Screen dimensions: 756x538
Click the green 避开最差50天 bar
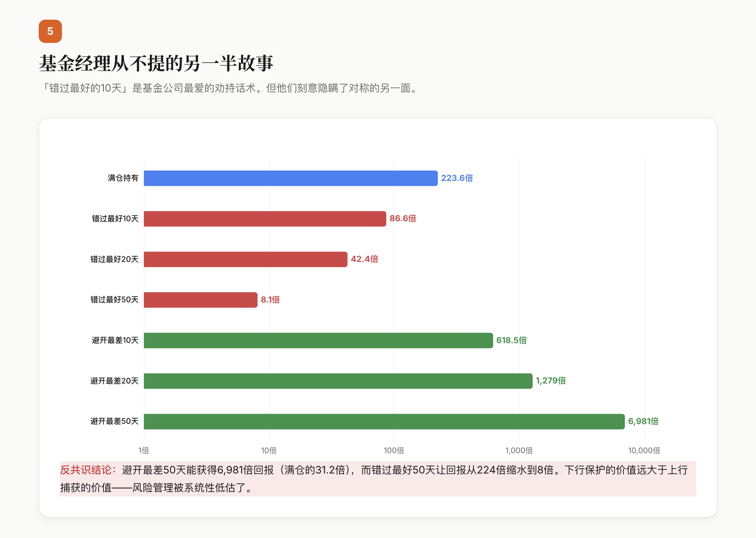384,421
